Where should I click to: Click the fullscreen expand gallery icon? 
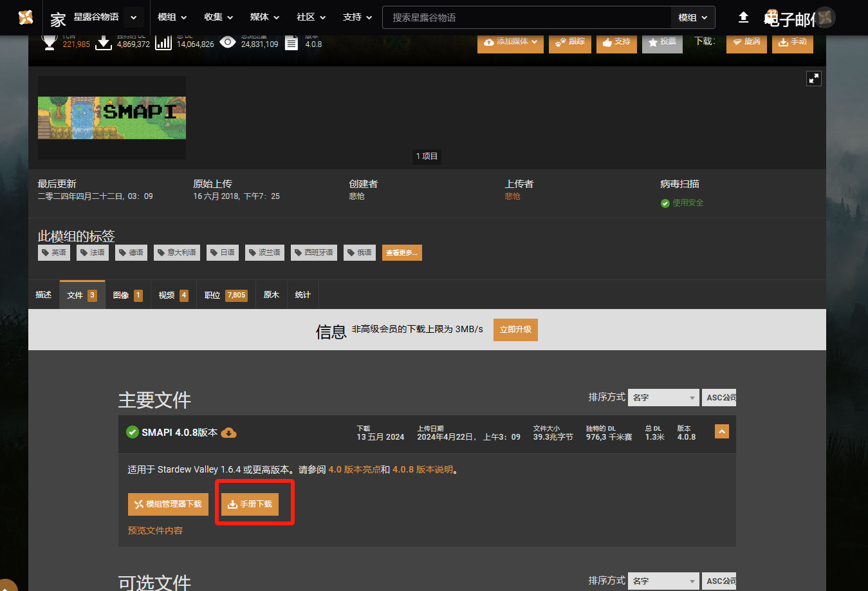814,79
